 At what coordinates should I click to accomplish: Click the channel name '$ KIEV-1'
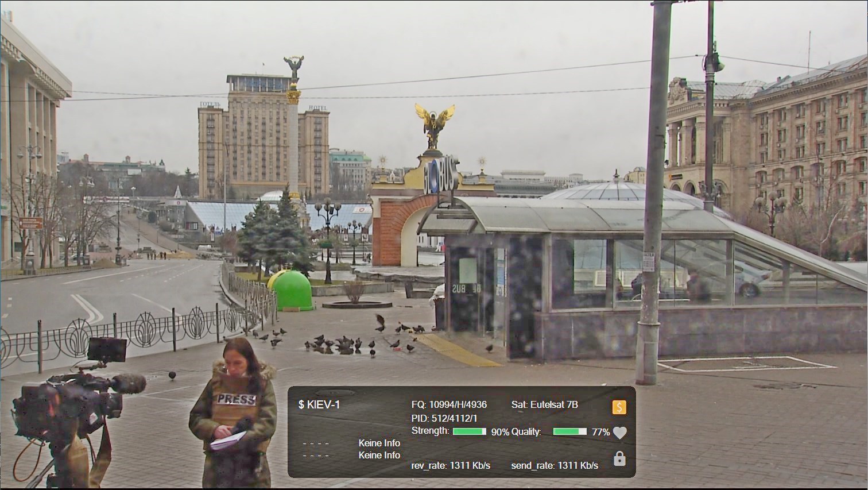[319, 405]
